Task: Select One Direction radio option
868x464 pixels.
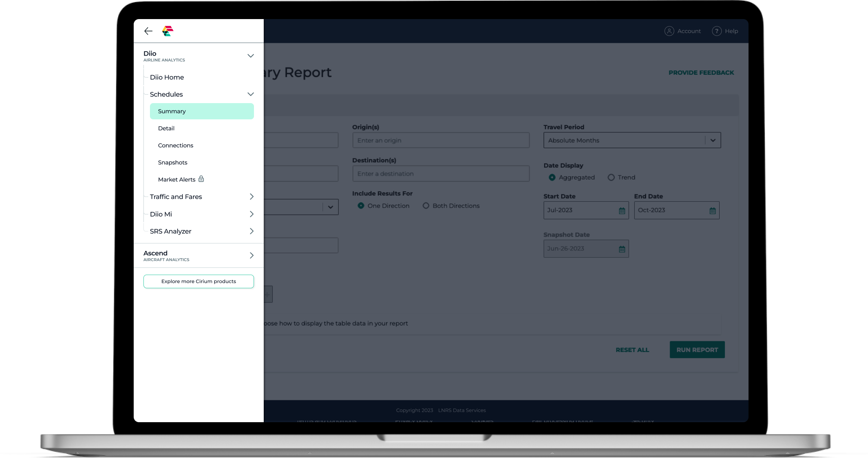Action: pos(361,206)
